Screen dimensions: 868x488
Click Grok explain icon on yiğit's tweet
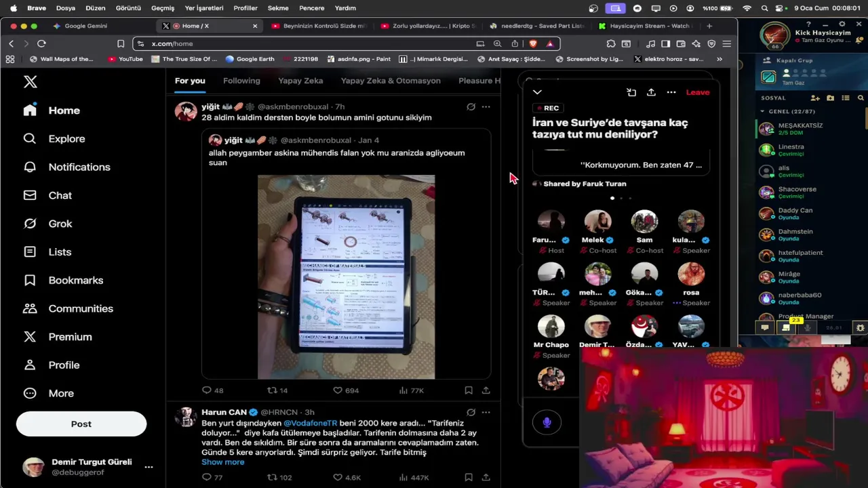[471, 106]
